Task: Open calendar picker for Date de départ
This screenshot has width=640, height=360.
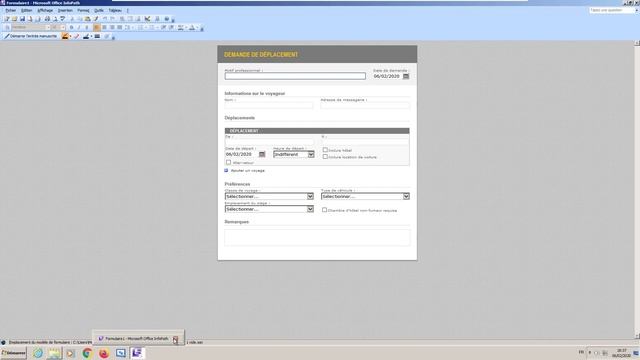Action: pos(262,154)
